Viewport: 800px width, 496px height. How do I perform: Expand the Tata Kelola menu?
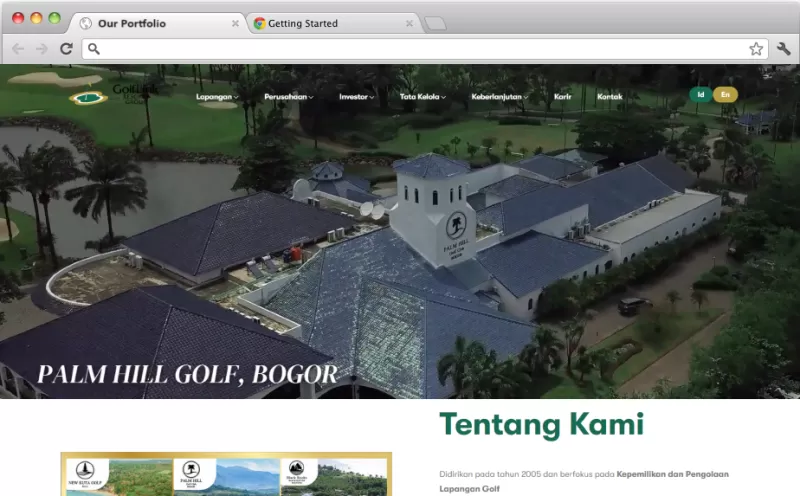(423, 96)
